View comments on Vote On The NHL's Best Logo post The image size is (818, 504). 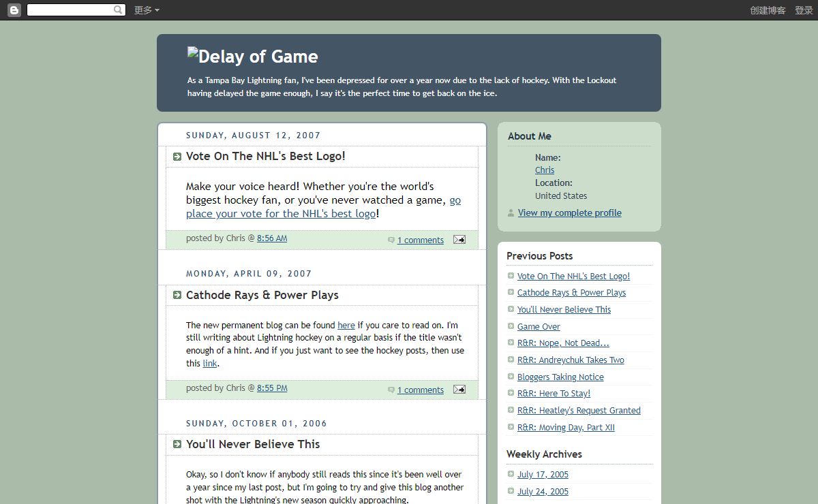(x=421, y=240)
